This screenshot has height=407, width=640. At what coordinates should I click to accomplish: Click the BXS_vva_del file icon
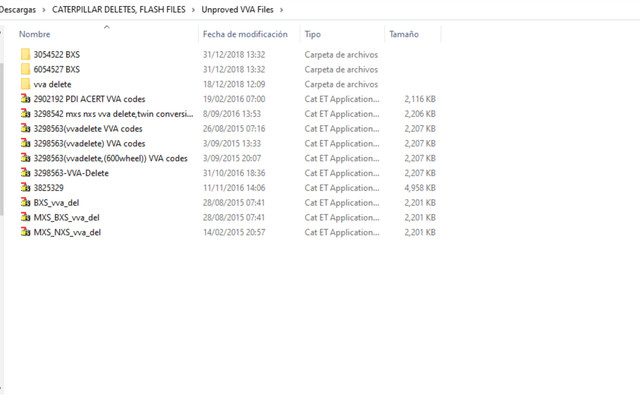pos(25,202)
